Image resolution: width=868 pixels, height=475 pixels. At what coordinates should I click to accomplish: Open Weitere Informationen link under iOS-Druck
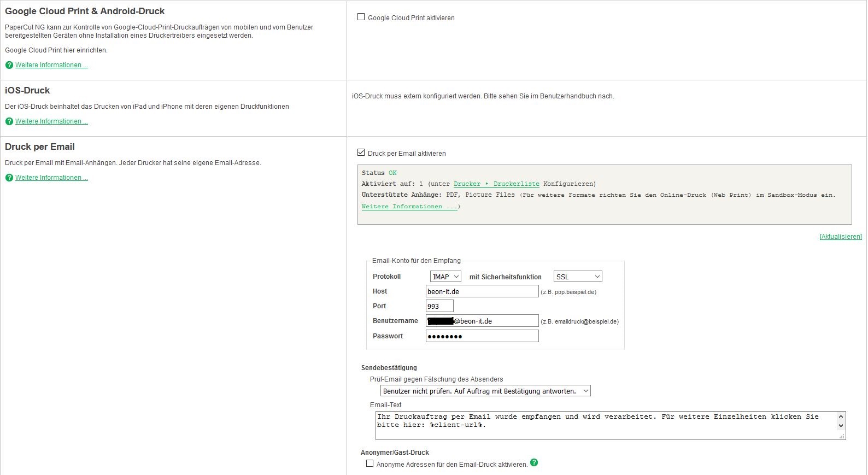51,121
